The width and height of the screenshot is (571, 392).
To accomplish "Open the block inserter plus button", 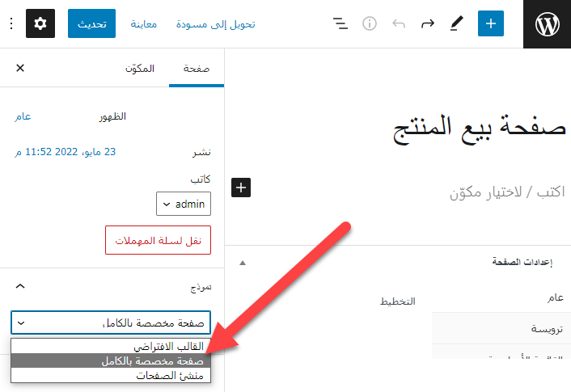I will tap(490, 24).
